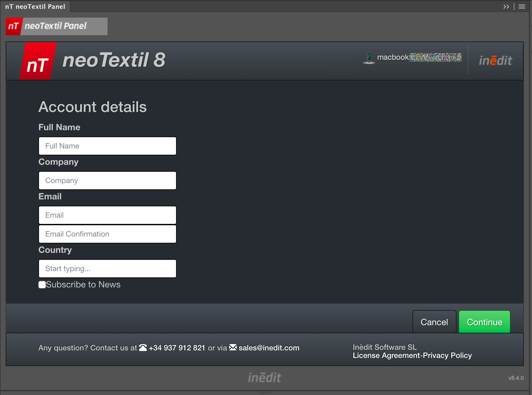Screen dimensions: 532x395
Task: Click the Account details heading
Action: [92, 107]
